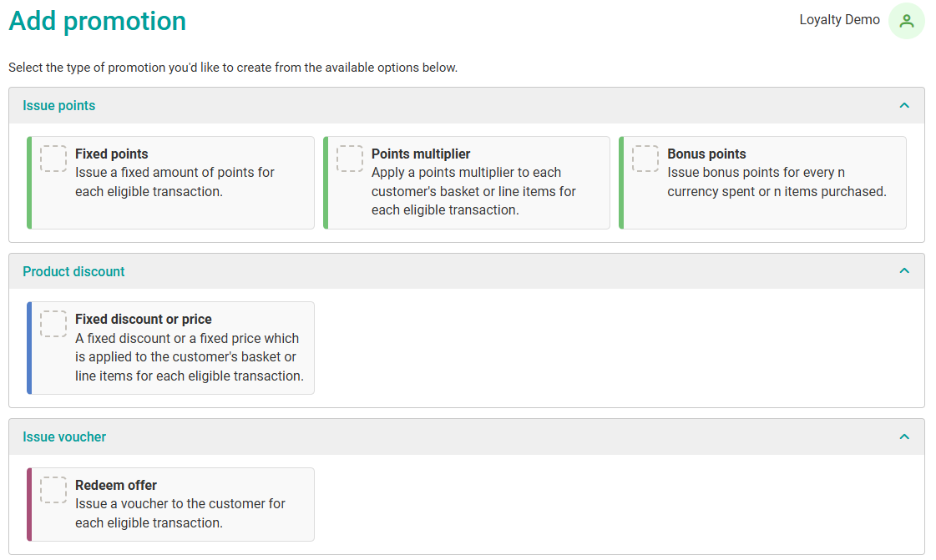Viewport: 936px width, 560px height.
Task: Pick the Bonus points promotion description
Action: (776, 182)
